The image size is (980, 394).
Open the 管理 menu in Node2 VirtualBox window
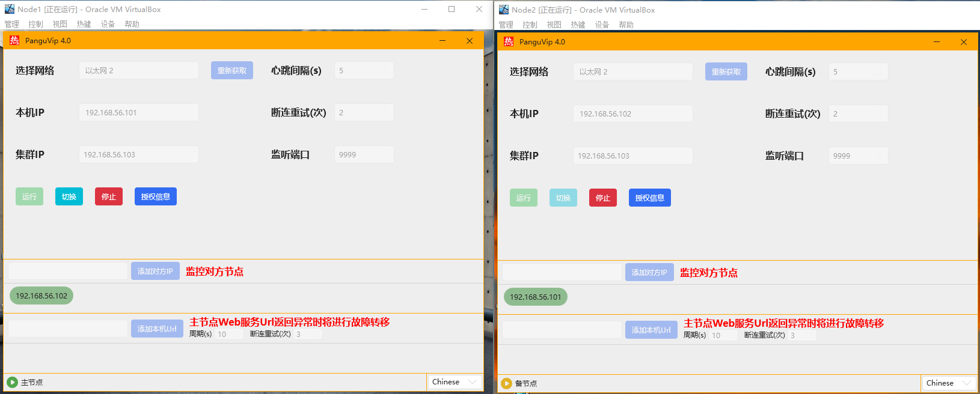coord(506,25)
